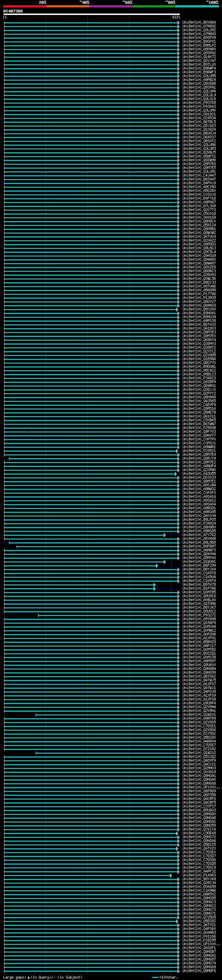The image size is (222, 980).
Task: Click the alignment bar for UniRef100_A1DUS5
Action: tap(90, 473)
